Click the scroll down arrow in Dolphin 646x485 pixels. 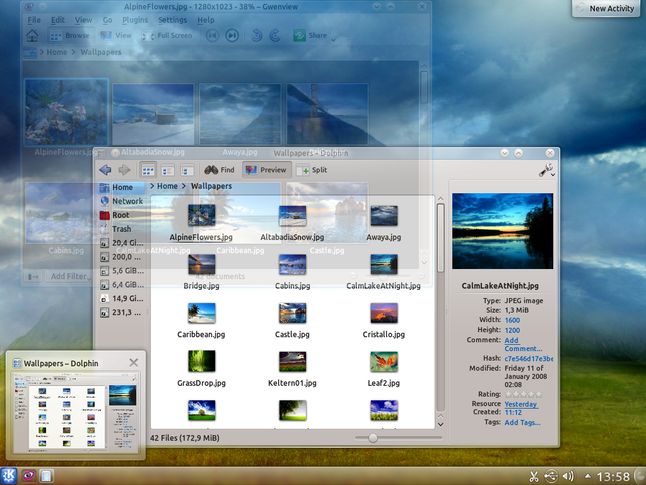pos(440,424)
